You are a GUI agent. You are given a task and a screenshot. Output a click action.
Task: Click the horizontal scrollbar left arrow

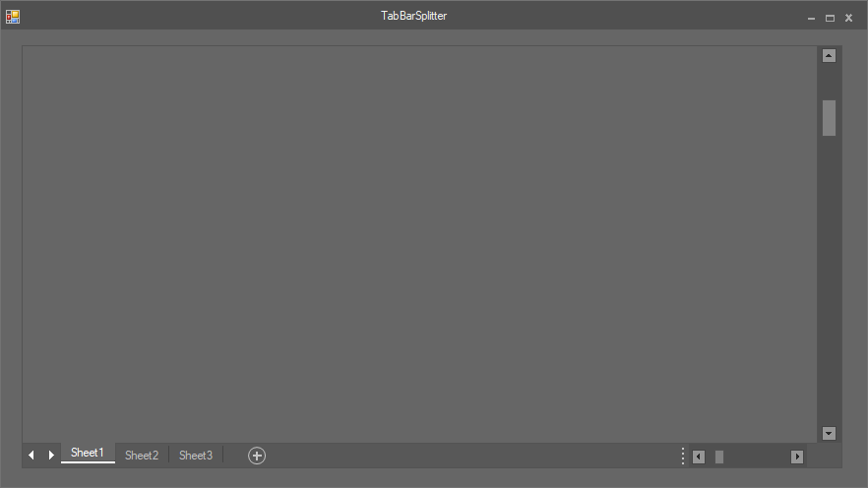699,457
